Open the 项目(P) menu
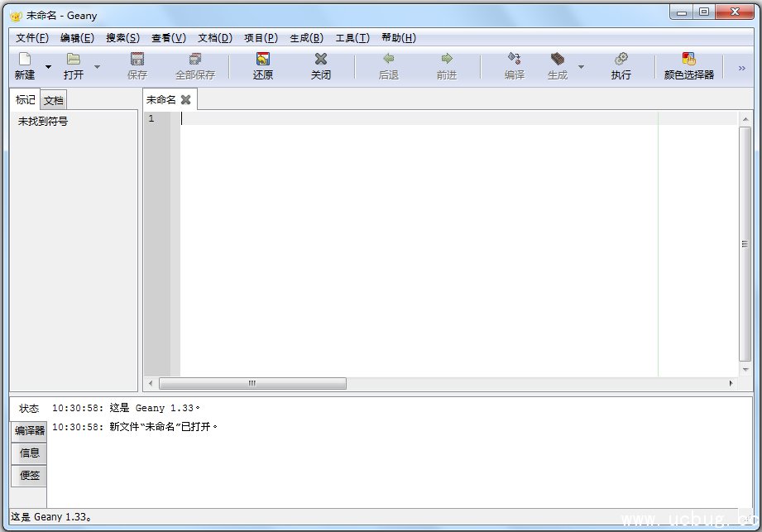The width and height of the screenshot is (762, 532). [261, 38]
